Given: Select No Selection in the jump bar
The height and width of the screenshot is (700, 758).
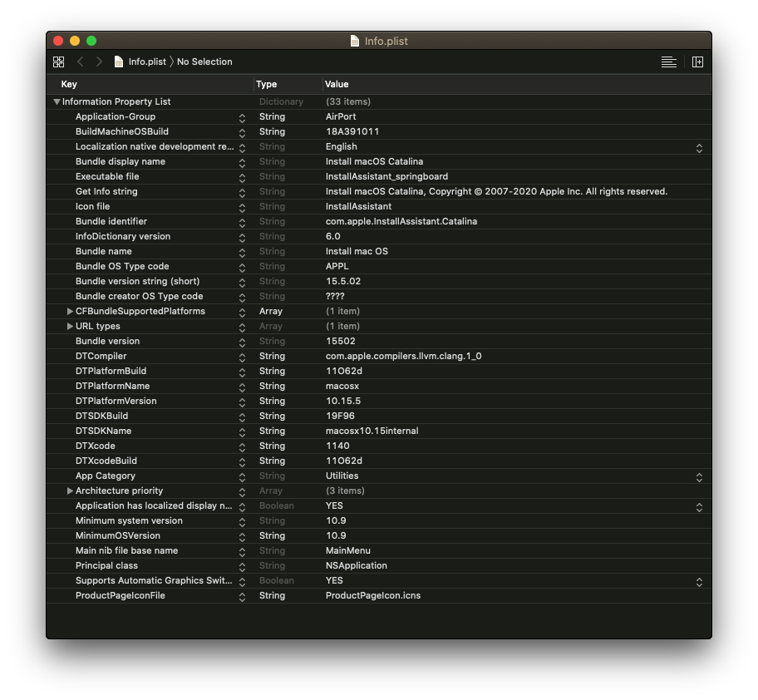Looking at the screenshot, I should (x=204, y=62).
